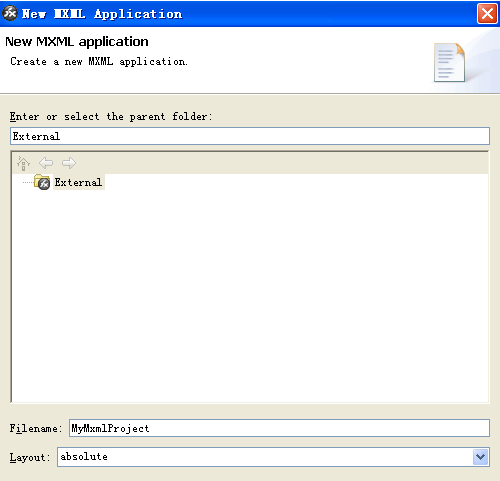Click the MXML document wizard icon
Screen dimensions: 500x481
449,62
